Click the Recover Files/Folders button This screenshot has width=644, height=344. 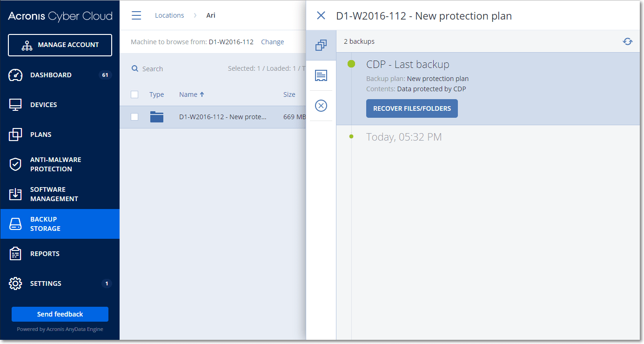(x=411, y=108)
